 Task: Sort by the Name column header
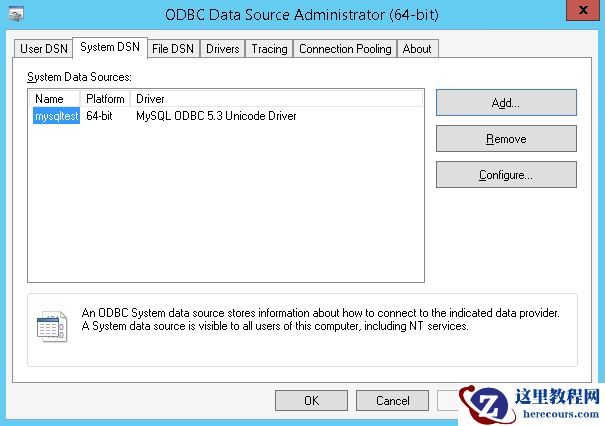(50, 99)
